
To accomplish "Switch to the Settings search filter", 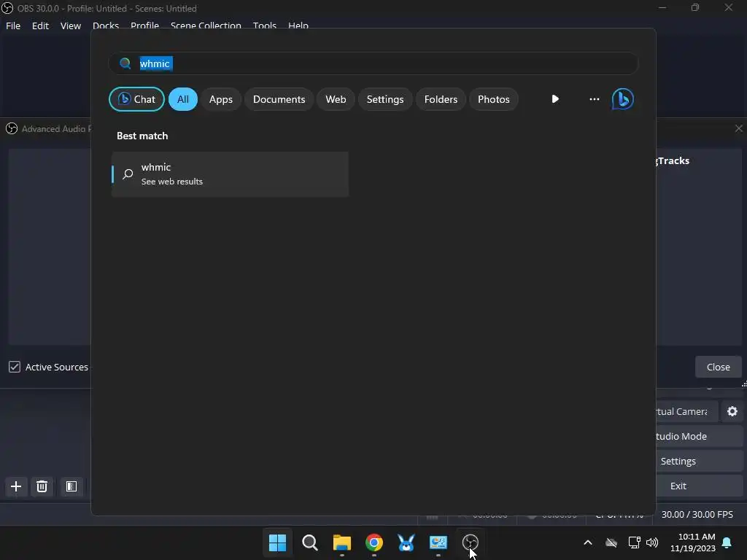I will pos(385,99).
